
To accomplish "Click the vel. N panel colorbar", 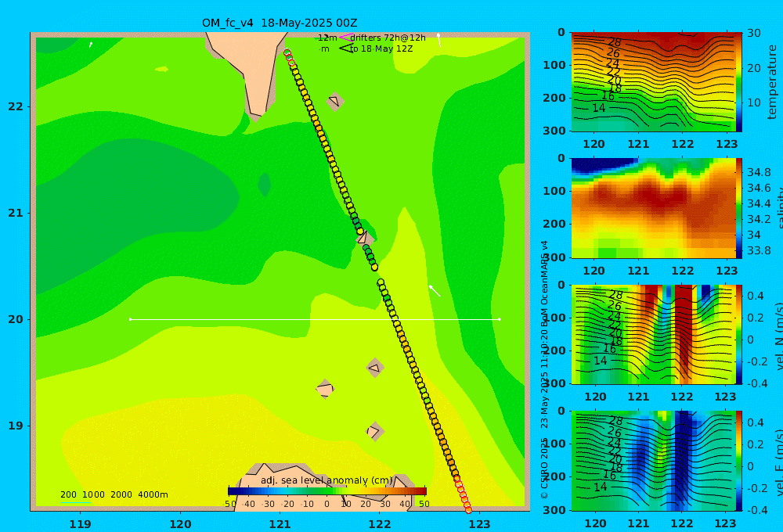I will pyautogui.click(x=739, y=334).
